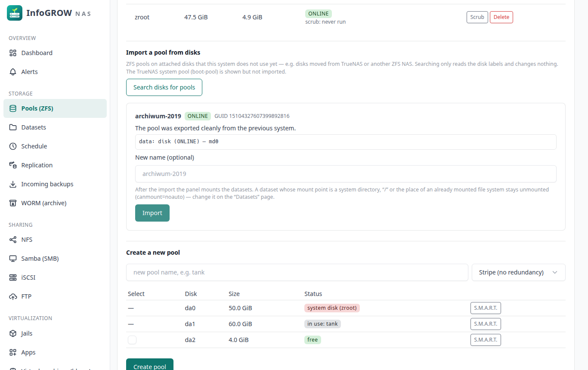Click the Create pool button
The height and width of the screenshot is (370, 588).
coord(150,364)
